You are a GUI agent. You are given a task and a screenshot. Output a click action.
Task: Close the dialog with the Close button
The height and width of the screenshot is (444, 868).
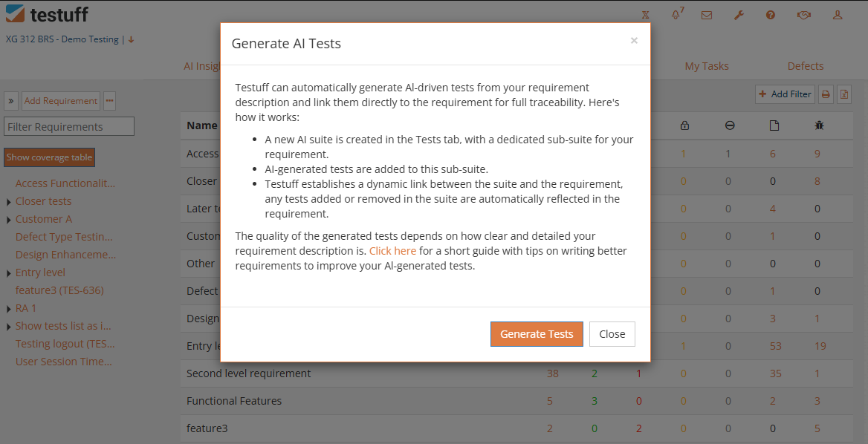click(x=612, y=334)
